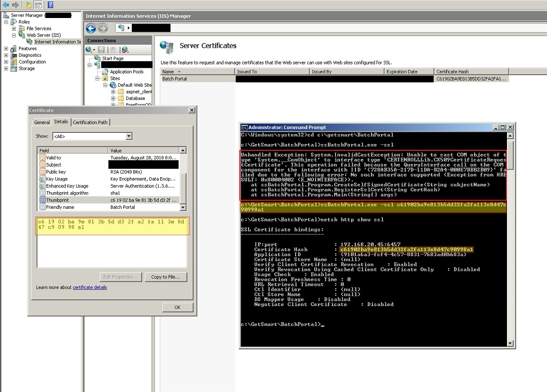Switch to the Certification Path tab
The height and width of the screenshot is (392, 547).
(x=90, y=122)
